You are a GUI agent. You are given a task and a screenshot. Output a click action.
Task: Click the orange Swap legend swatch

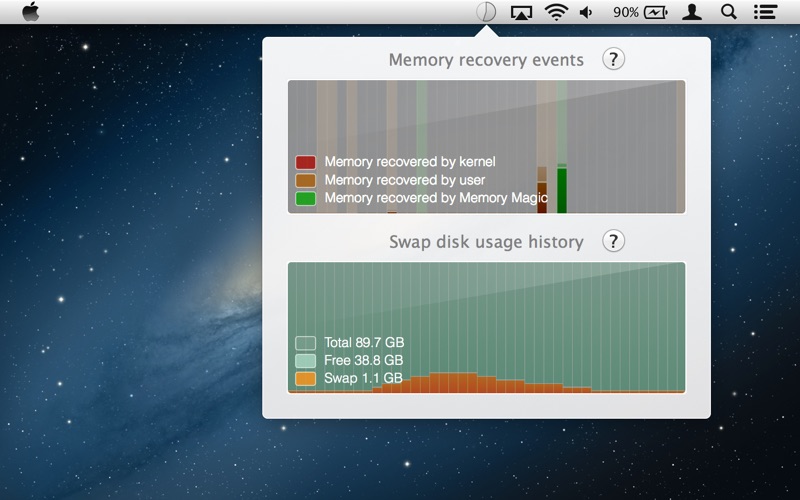[x=306, y=379]
